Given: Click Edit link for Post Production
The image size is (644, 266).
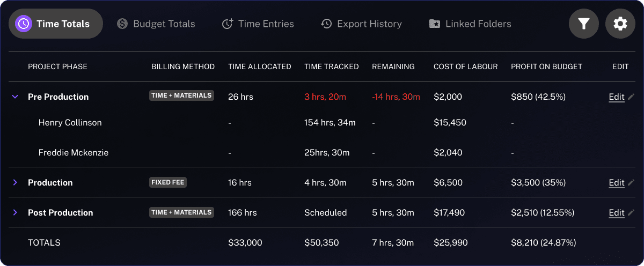Looking at the screenshot, I should tap(617, 212).
